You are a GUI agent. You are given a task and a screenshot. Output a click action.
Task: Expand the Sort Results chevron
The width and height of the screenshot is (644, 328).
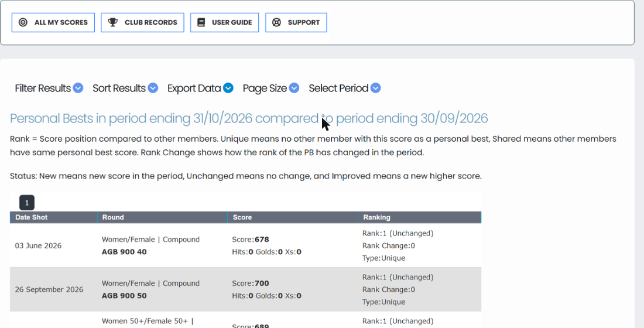click(153, 88)
